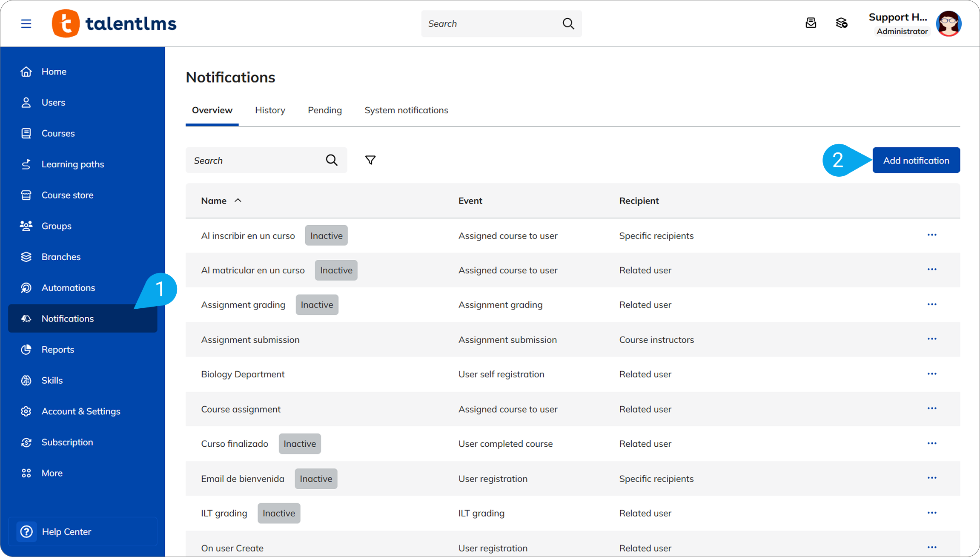The height and width of the screenshot is (557, 980).
Task: Toggle the hamburger menu icon
Action: (x=26, y=23)
